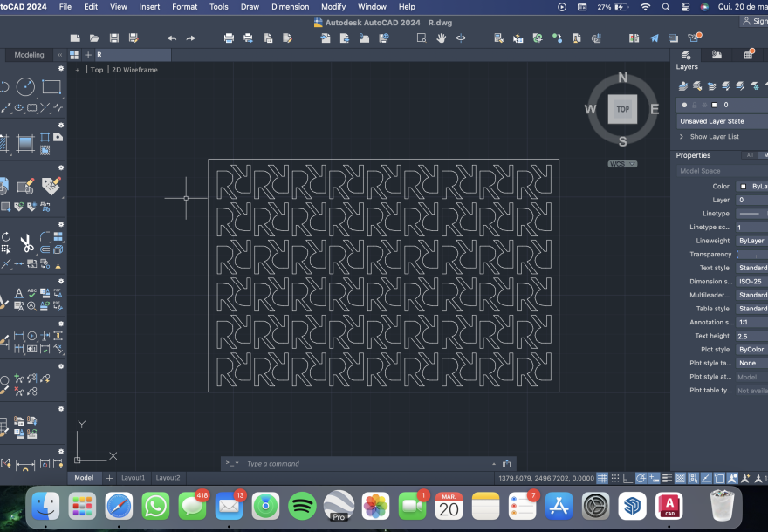
Task: Select the 3D Orbit tool icon
Action: pyautogui.click(x=461, y=38)
